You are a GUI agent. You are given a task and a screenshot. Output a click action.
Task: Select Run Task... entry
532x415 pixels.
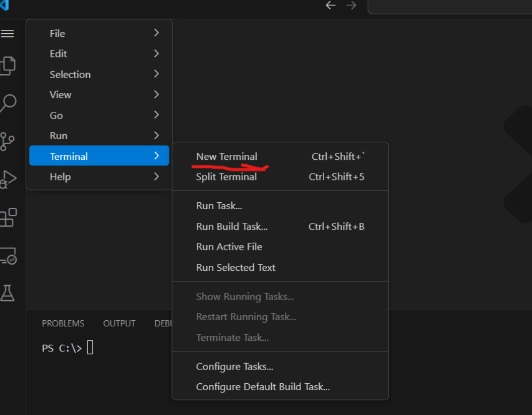coord(280,206)
